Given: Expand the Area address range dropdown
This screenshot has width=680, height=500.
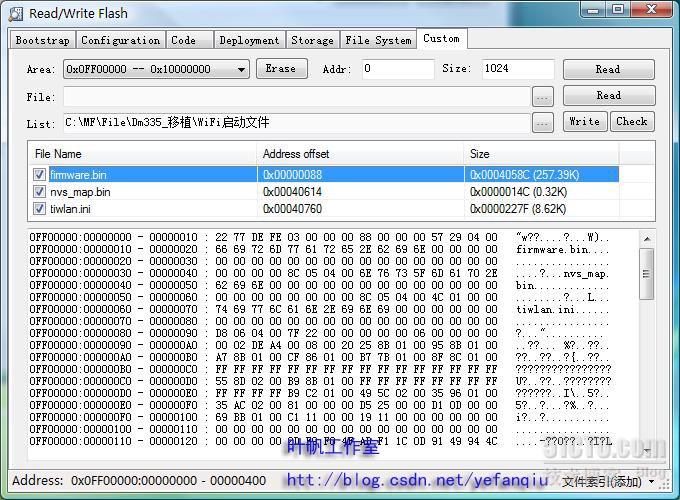Looking at the screenshot, I should point(156,69).
